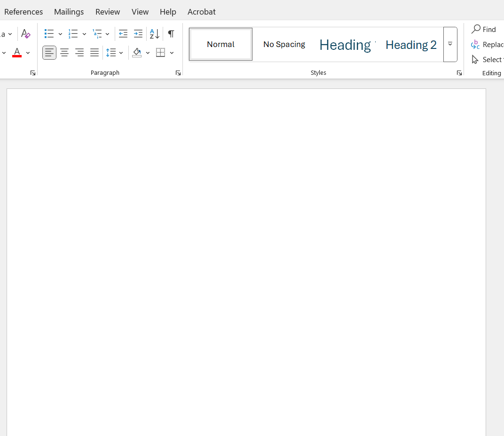This screenshot has height=436, width=504.
Task: Apply Heading 1 style
Action: 347,44
